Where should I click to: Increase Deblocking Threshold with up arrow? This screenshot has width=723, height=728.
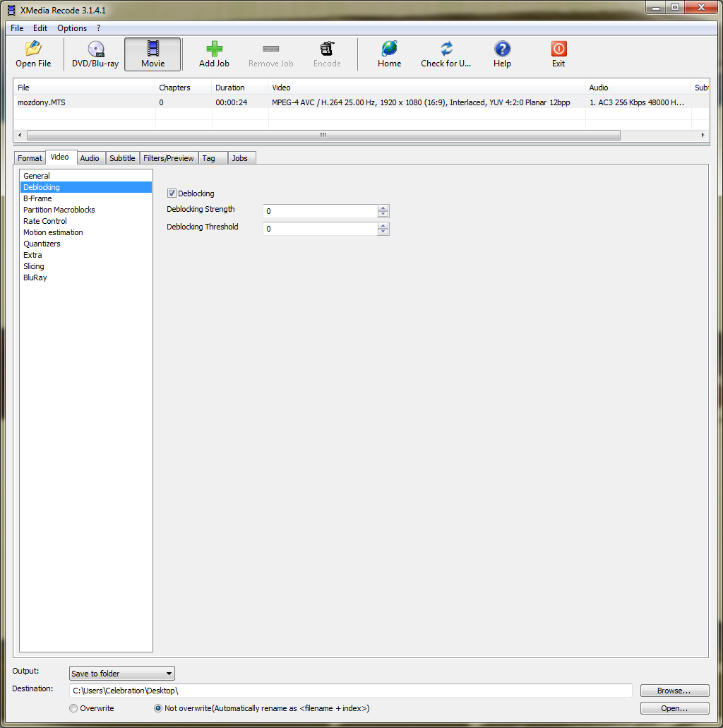click(383, 226)
